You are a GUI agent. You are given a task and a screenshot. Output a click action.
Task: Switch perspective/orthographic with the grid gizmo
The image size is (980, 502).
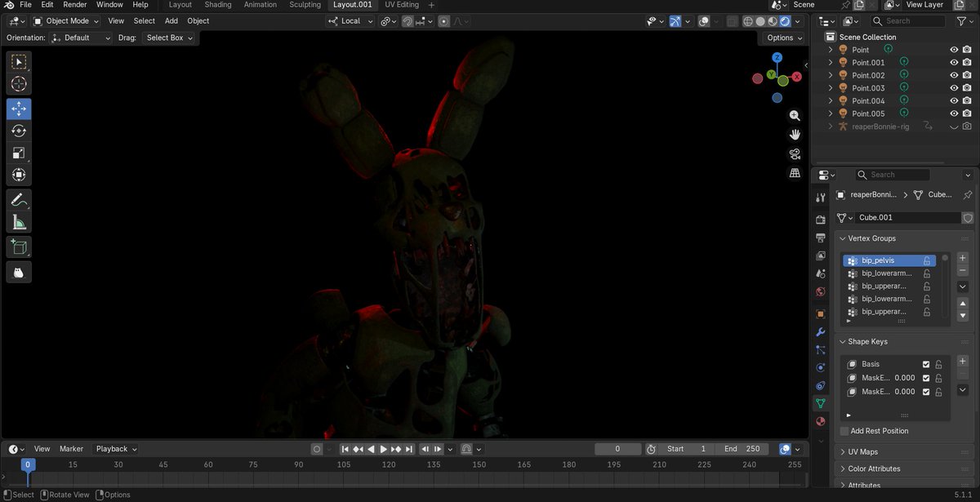pyautogui.click(x=795, y=173)
